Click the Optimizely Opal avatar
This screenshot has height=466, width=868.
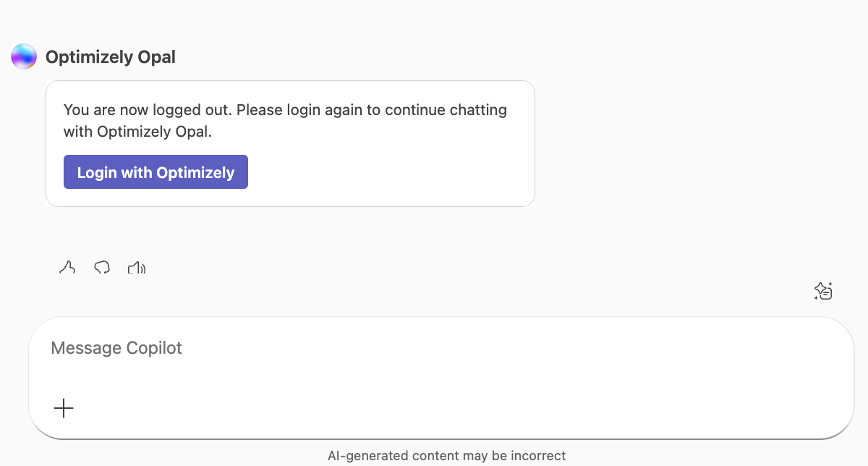pos(23,56)
